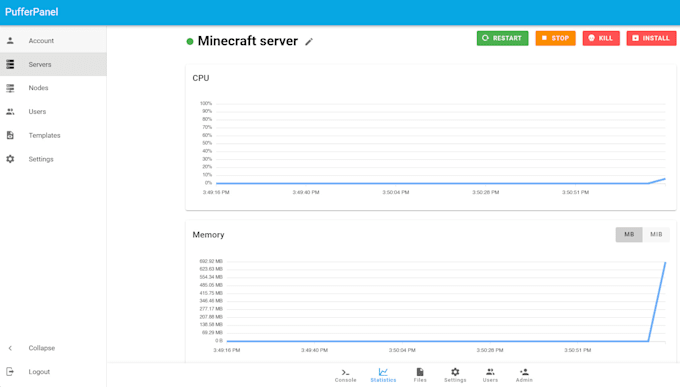This screenshot has width=680, height=387.
Task: Click the Logout exit icon
Action: pos(10,371)
